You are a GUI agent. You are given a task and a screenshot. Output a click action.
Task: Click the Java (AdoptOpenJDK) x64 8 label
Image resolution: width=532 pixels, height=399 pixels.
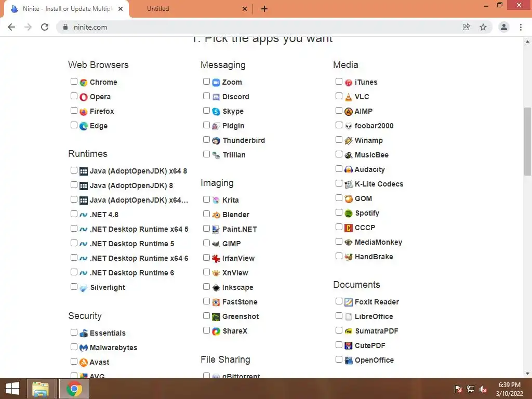pos(138,171)
